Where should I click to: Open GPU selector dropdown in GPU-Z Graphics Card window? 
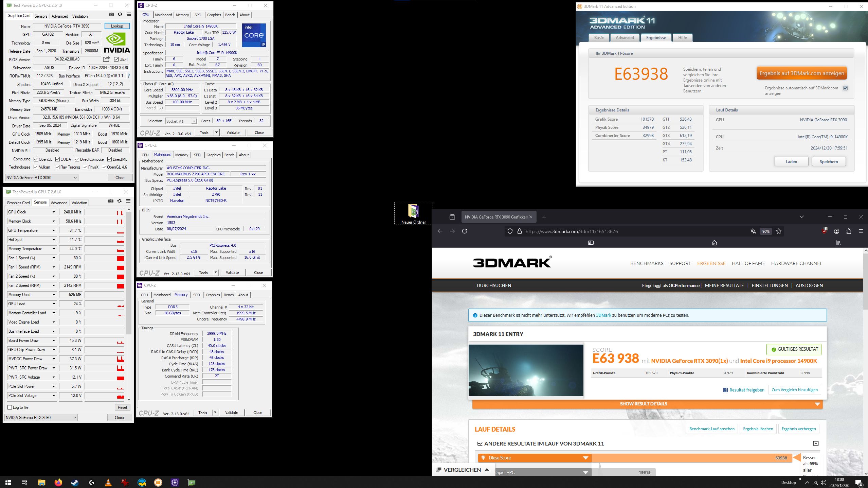42,177
